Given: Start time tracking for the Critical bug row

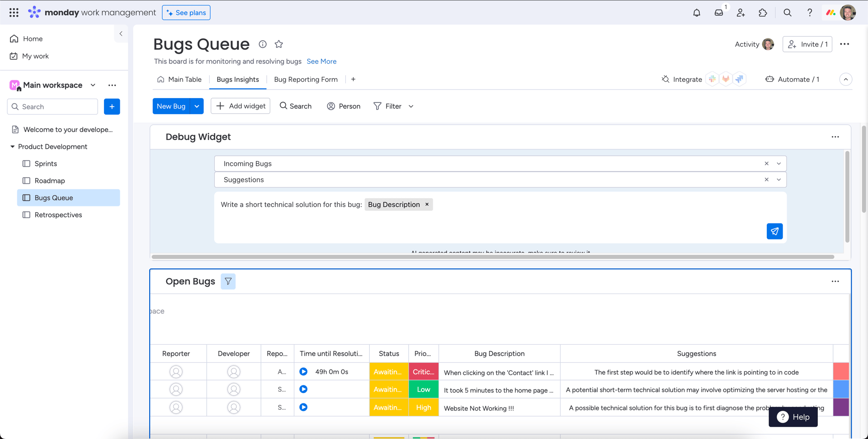Looking at the screenshot, I should [x=303, y=372].
